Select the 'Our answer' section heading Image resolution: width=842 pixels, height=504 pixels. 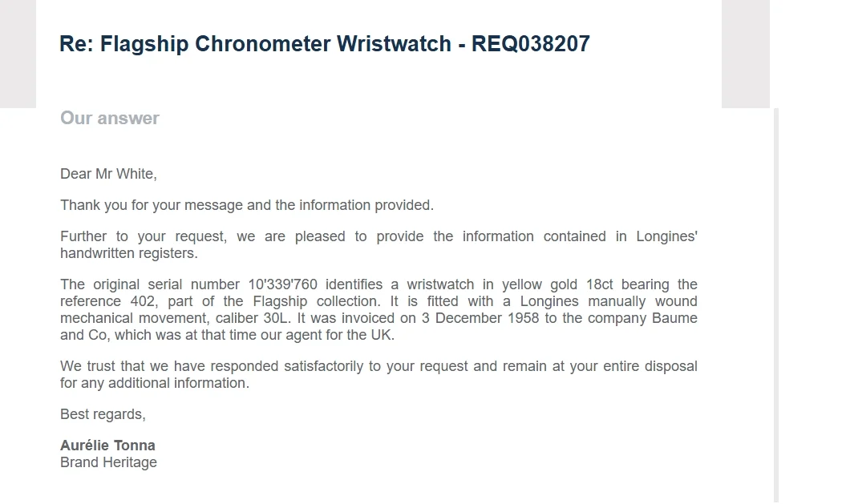tap(110, 118)
